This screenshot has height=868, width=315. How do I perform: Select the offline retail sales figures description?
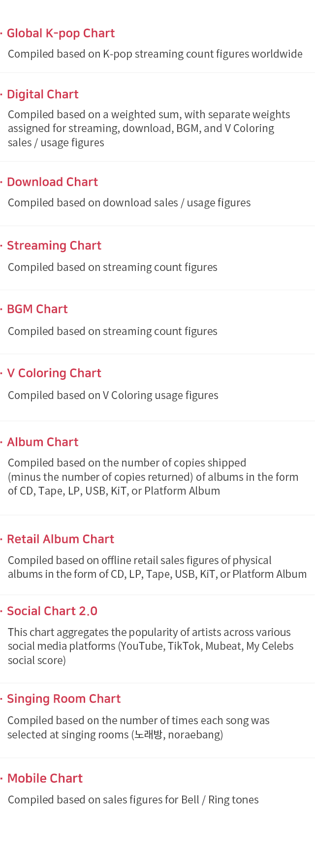157,567
